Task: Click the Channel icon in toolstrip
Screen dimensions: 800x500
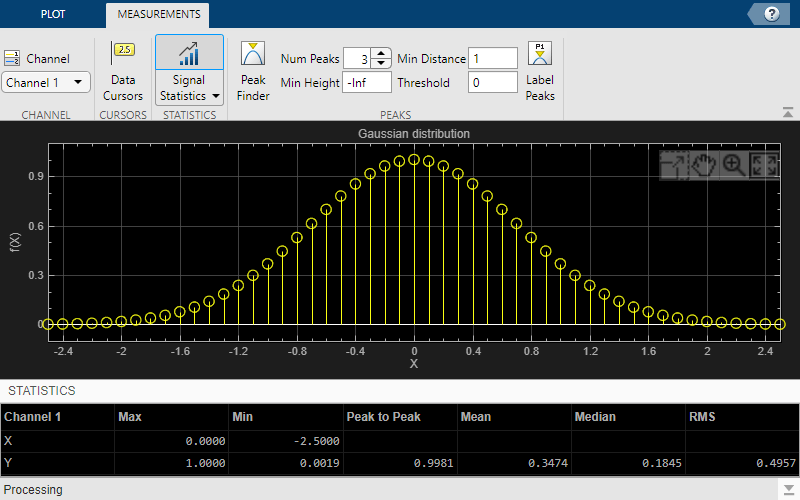Action: 13,59
